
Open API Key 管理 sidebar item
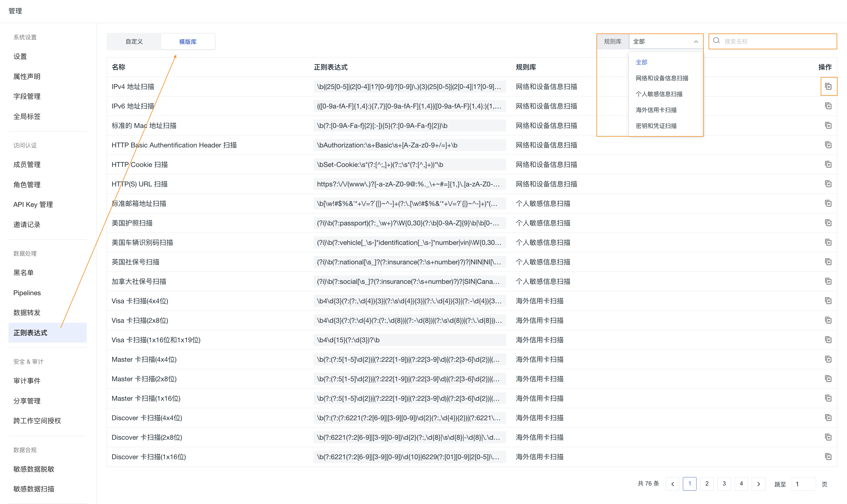point(33,205)
